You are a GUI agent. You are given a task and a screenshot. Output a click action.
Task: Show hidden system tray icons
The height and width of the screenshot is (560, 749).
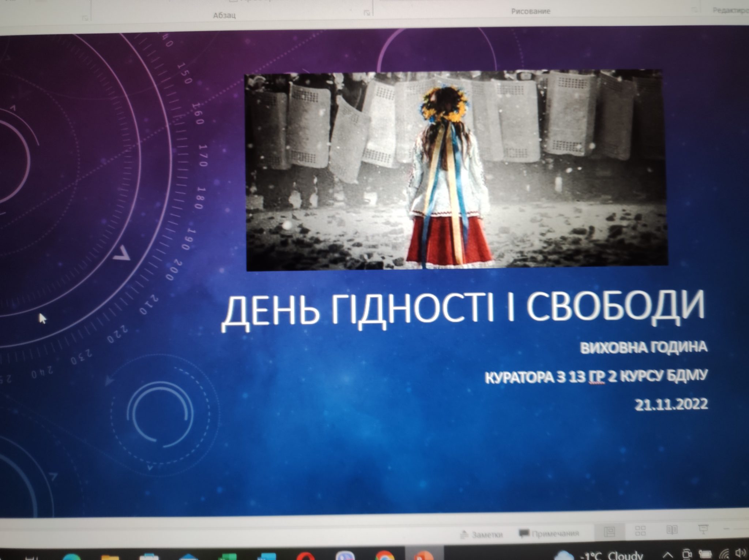point(668,556)
